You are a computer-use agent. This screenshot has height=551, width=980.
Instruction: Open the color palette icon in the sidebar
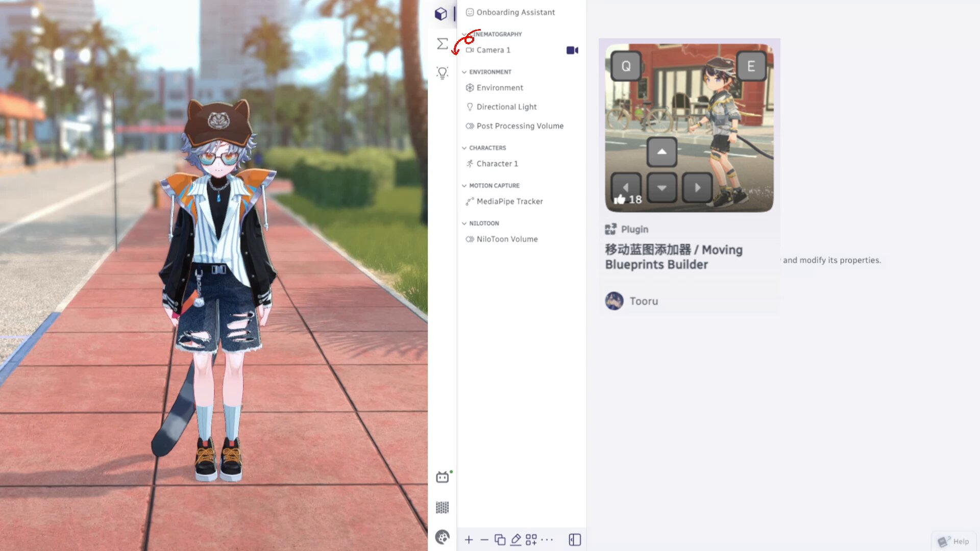pyautogui.click(x=442, y=537)
